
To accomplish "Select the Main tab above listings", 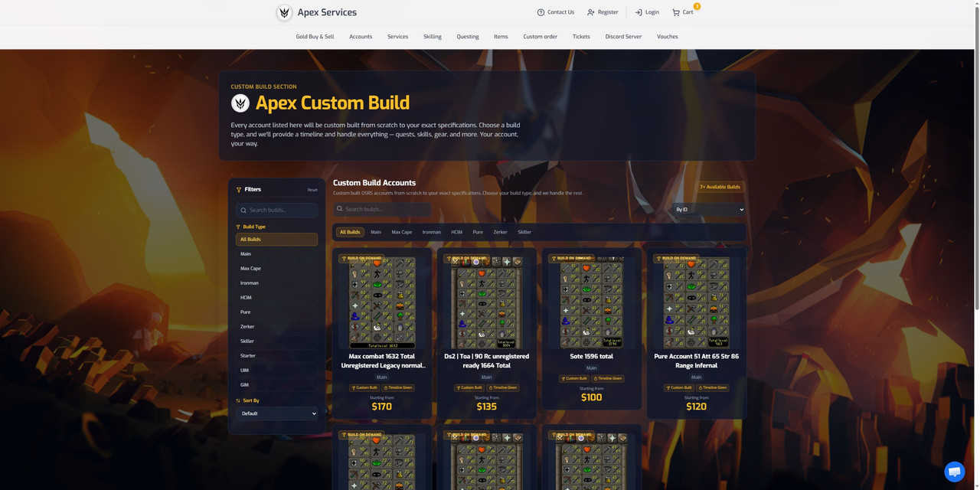I will pos(376,232).
